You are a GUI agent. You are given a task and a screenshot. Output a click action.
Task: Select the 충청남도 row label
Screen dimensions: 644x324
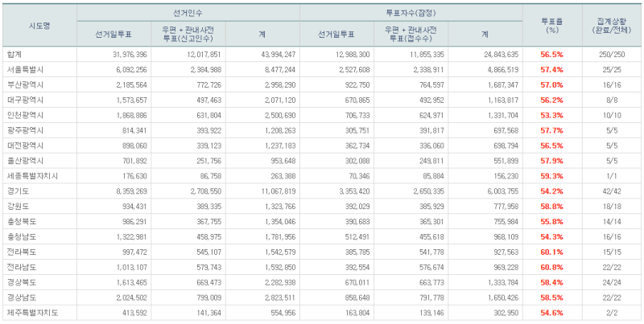21,236
